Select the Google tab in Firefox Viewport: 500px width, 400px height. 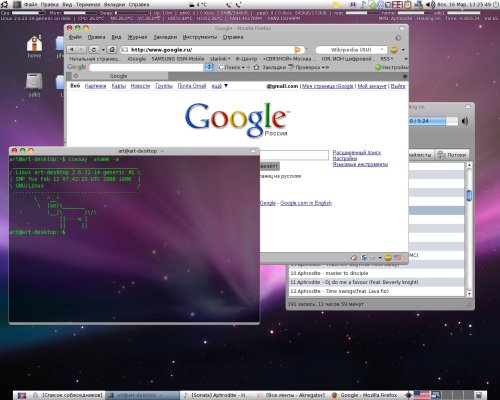click(119, 76)
